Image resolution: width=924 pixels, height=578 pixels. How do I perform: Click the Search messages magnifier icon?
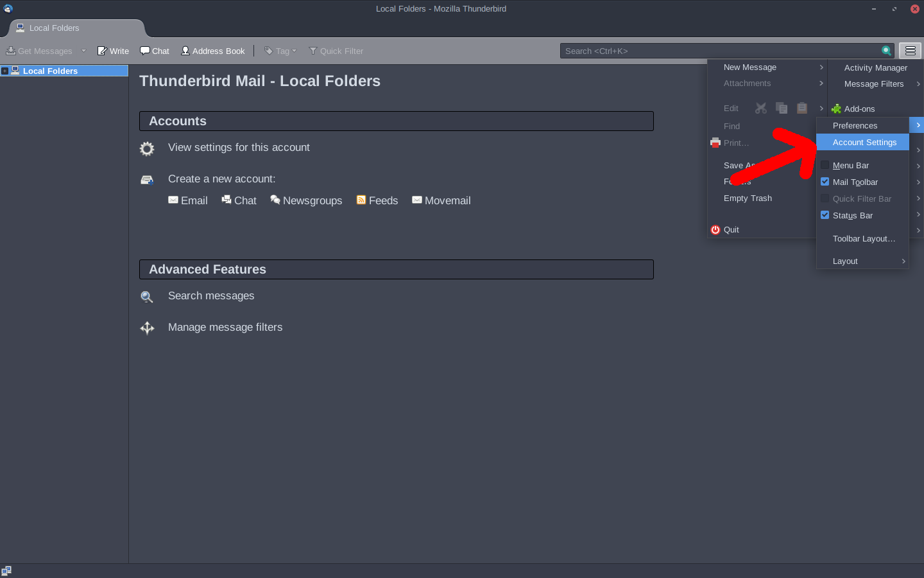[x=147, y=297]
